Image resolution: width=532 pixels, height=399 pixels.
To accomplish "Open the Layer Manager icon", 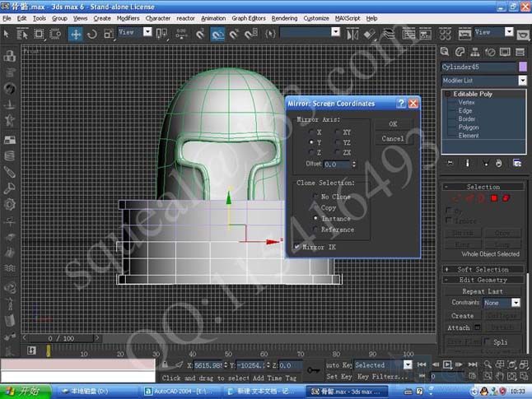I will point(390,35).
